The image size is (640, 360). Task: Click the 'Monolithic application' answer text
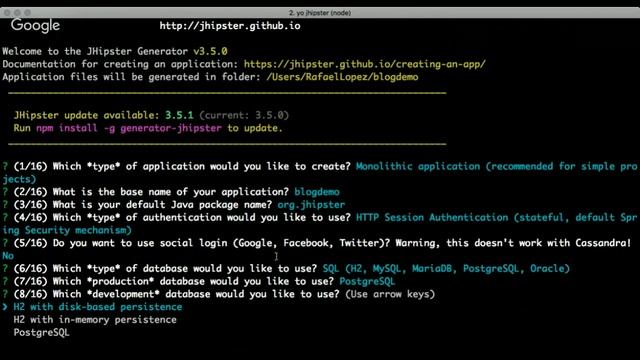[418, 167]
